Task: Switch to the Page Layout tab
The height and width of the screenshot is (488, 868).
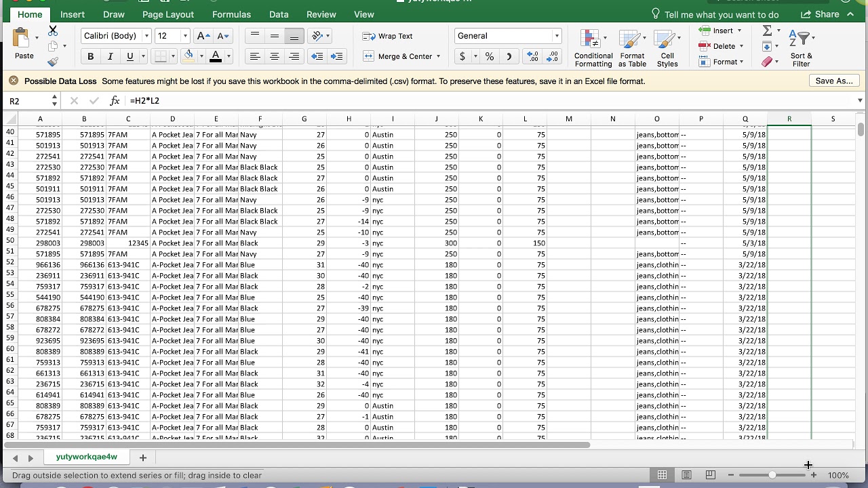Action: [x=168, y=14]
